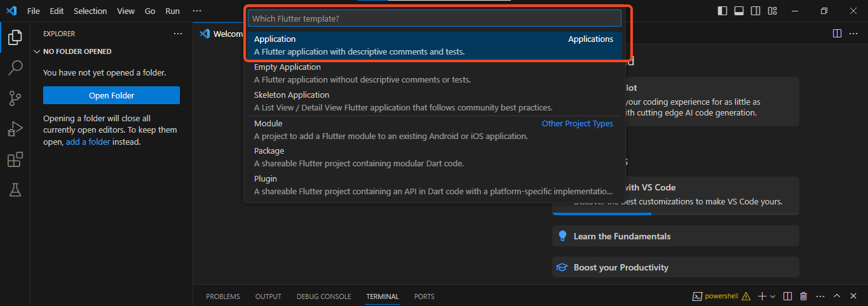868x306 pixels.
Task: Open the Search view in activity bar
Action: (15, 68)
